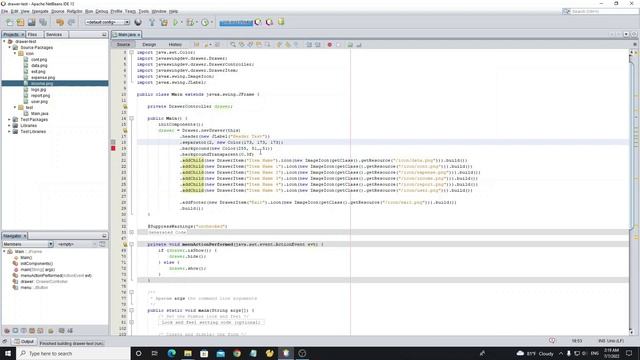Select the Main.java editor tab
The image size is (640, 360).
click(127, 35)
